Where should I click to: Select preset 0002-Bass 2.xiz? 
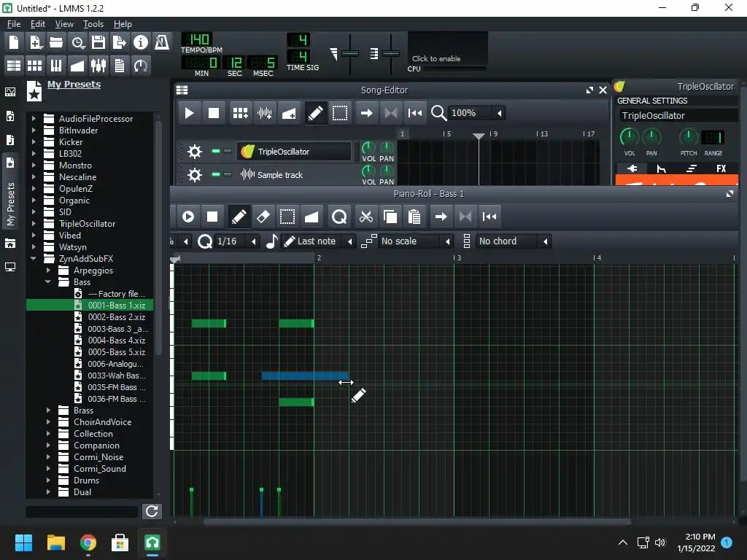tap(117, 317)
